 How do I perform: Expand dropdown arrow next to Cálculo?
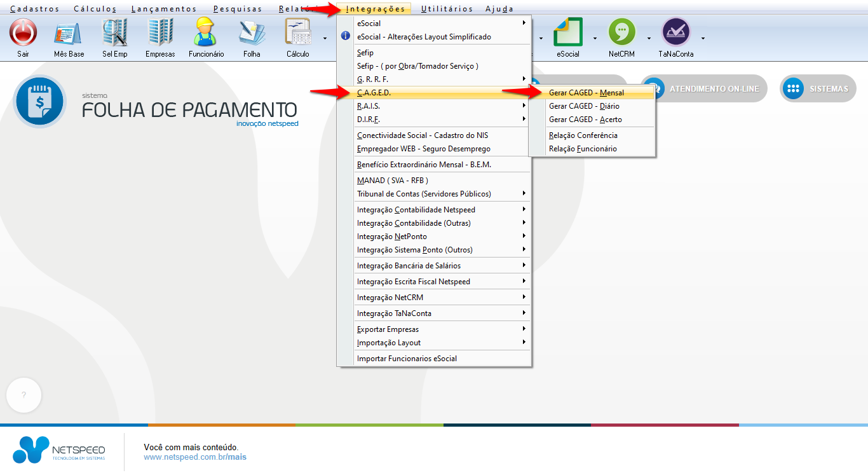325,38
